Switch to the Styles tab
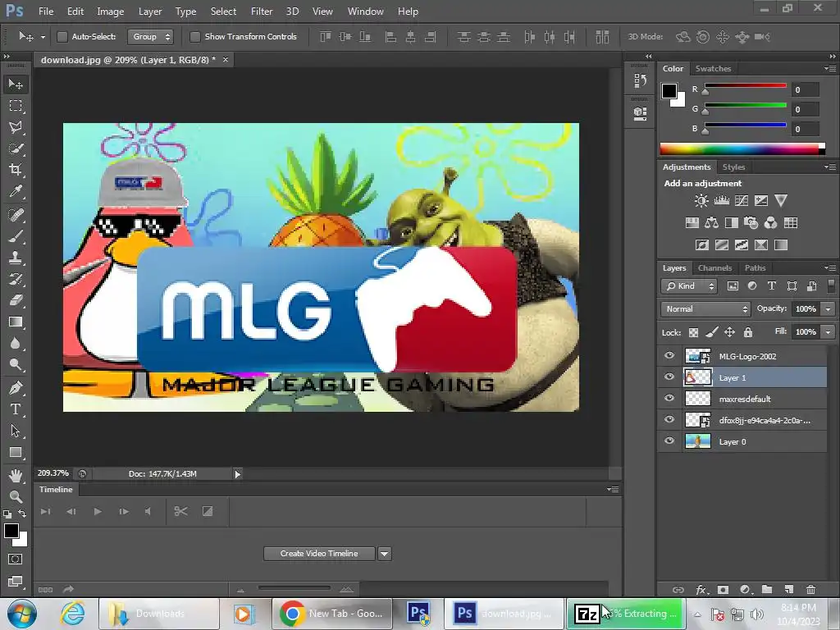This screenshot has height=630, width=840. click(x=733, y=167)
